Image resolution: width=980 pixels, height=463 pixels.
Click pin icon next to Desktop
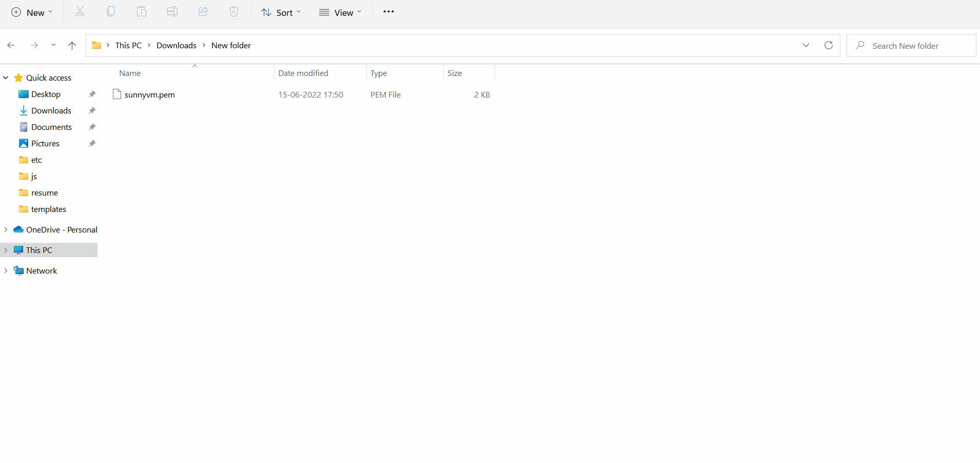click(x=92, y=94)
